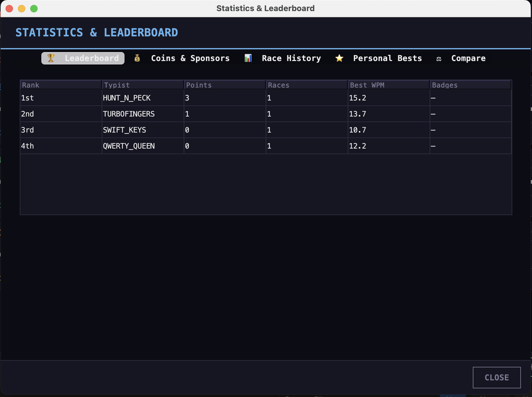Click the 3rd rank cell
532x397 pixels.
click(61, 130)
